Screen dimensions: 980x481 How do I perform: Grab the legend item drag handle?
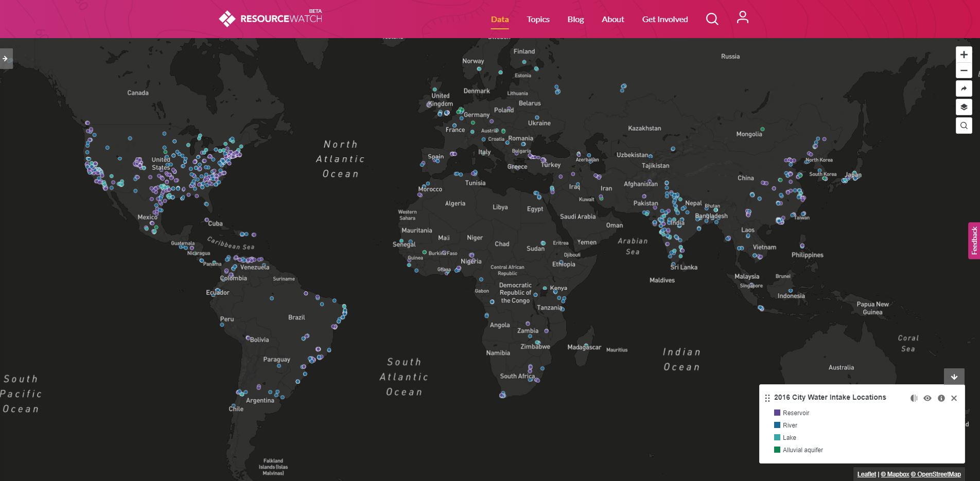tap(767, 398)
